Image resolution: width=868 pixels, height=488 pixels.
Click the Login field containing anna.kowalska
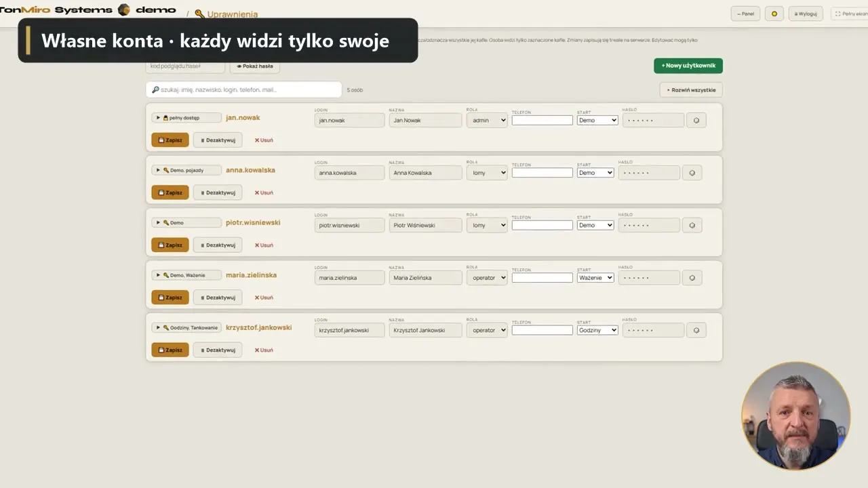point(350,173)
